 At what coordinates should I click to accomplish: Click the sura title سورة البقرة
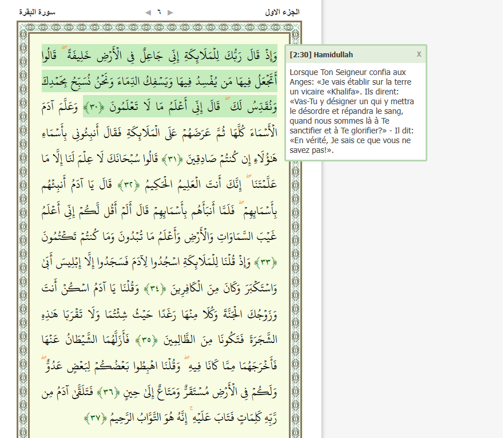(37, 12)
